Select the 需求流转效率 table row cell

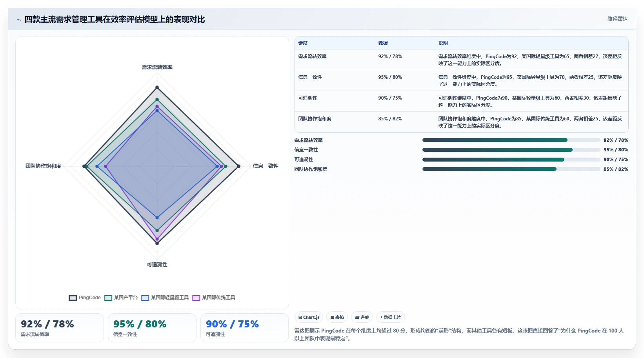click(x=312, y=56)
